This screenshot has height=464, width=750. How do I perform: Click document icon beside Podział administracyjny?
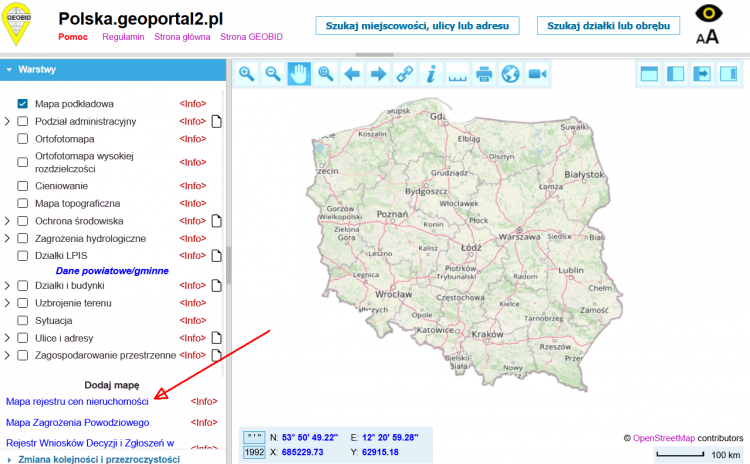point(216,122)
